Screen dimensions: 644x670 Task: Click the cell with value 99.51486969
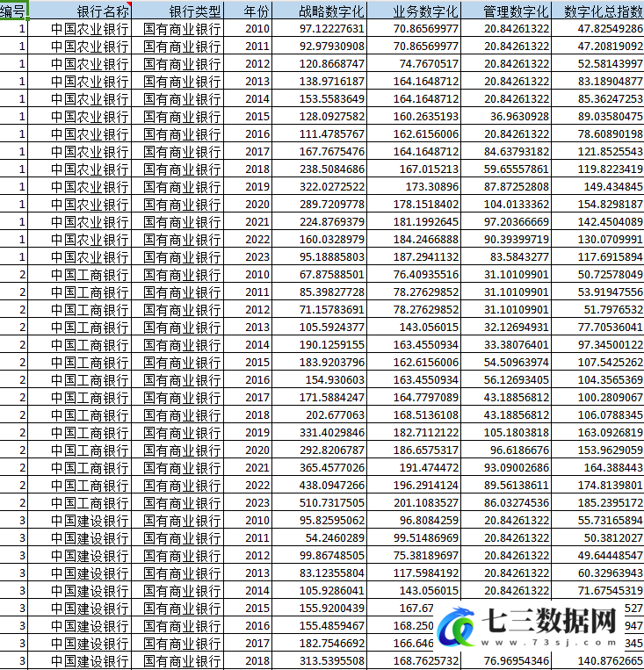tap(414, 537)
